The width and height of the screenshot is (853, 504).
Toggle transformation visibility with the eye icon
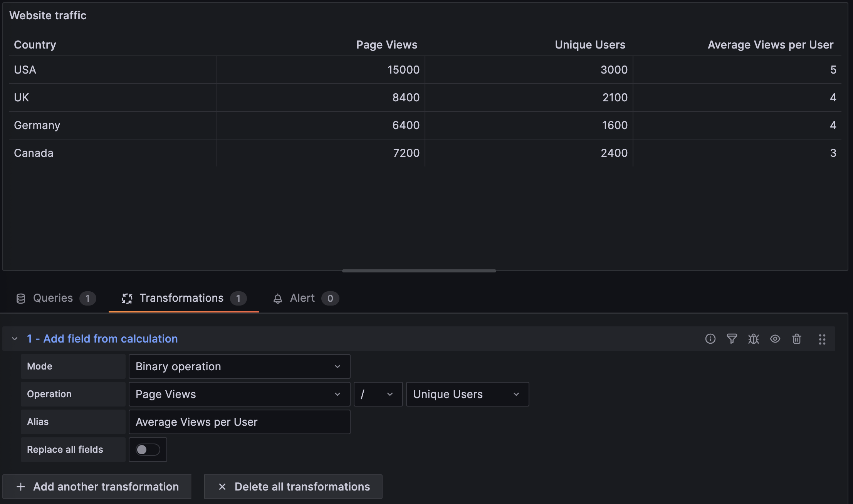click(x=775, y=339)
